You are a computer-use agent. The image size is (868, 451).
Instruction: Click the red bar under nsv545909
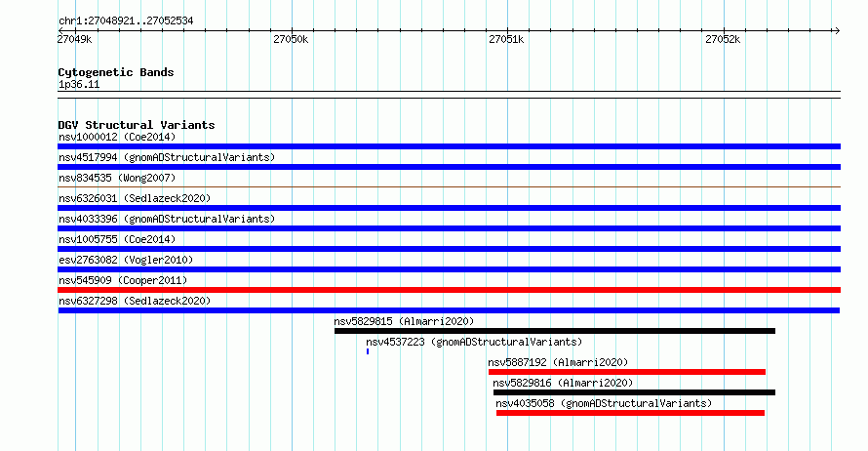tap(449, 290)
